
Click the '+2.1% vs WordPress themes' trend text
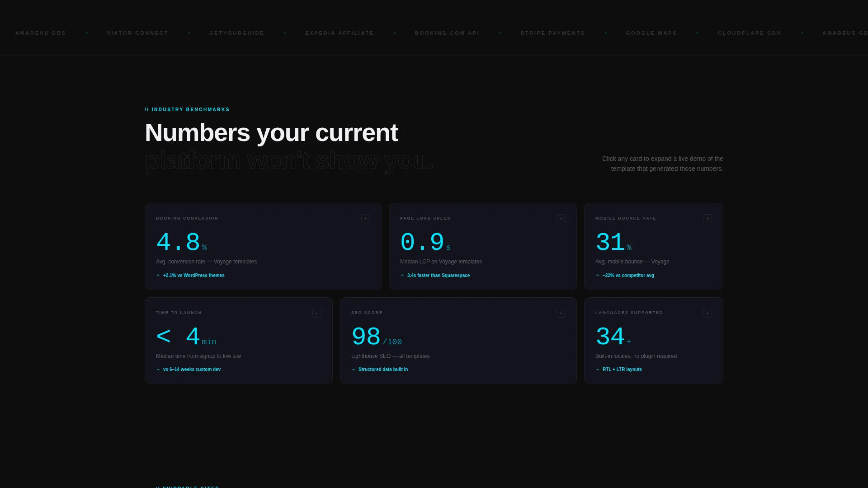(x=193, y=275)
